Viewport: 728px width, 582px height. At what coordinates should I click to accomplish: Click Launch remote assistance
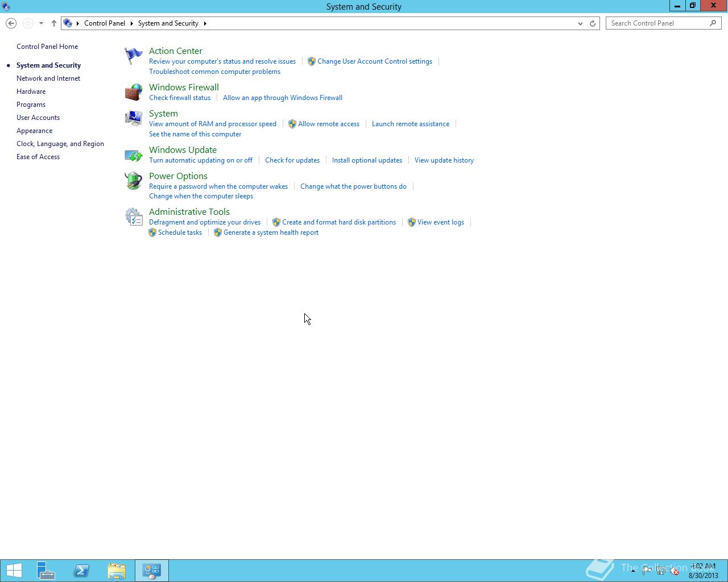tap(411, 124)
